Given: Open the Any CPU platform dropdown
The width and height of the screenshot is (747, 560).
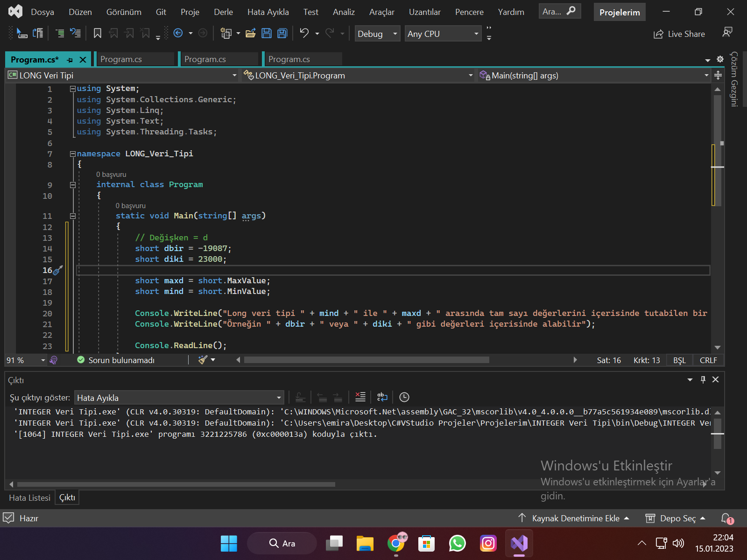Looking at the screenshot, I should [x=443, y=34].
